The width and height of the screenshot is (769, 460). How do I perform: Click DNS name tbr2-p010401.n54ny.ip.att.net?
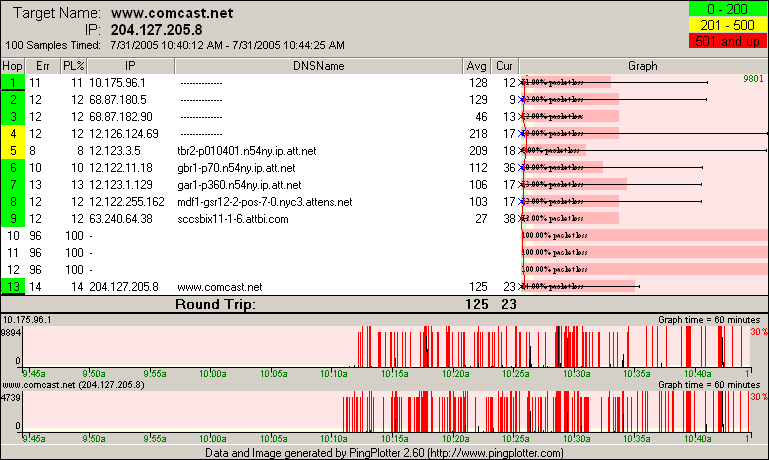247,151
